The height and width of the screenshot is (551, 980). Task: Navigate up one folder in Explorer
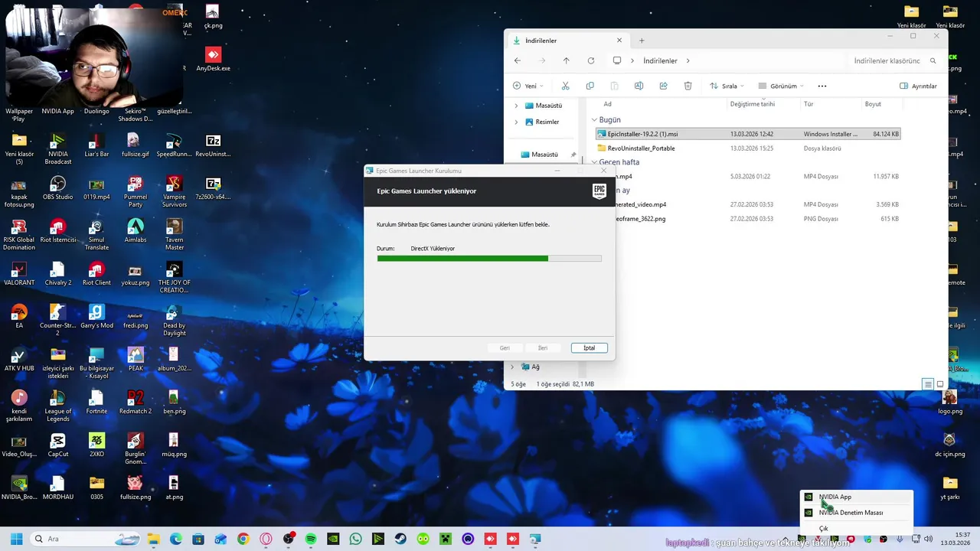tap(566, 60)
